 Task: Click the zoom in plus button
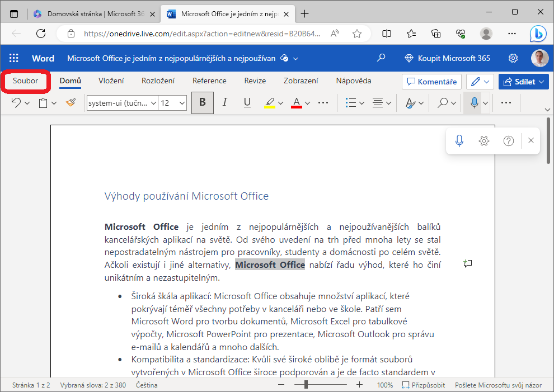pos(359,385)
